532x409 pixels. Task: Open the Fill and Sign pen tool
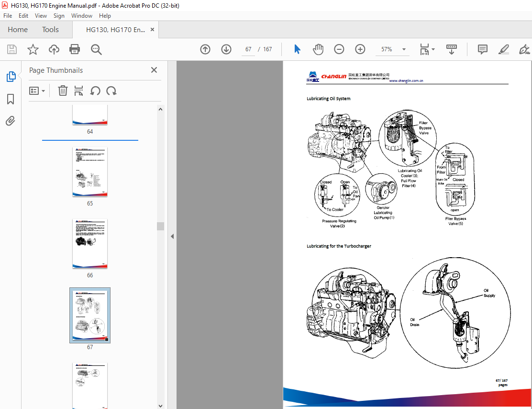(x=524, y=49)
